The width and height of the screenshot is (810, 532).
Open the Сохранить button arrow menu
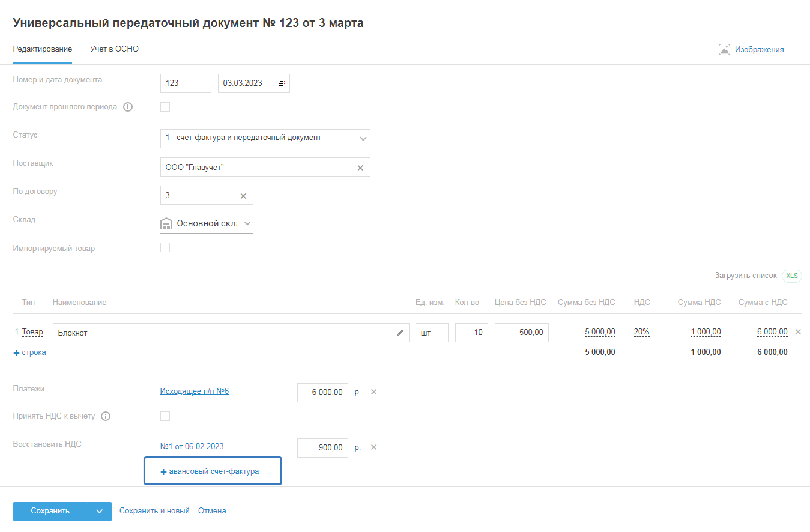[x=100, y=511]
